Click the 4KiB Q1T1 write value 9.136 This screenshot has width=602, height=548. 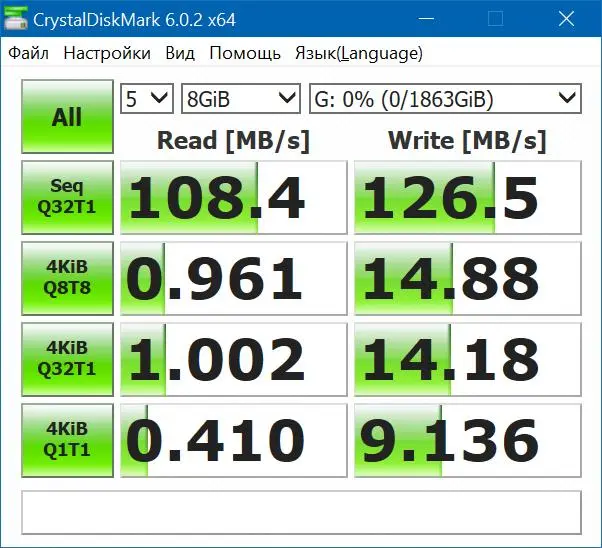pos(468,440)
